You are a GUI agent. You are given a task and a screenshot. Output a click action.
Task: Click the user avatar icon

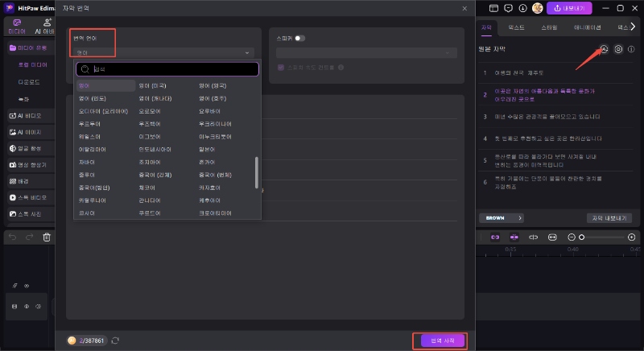coord(537,8)
